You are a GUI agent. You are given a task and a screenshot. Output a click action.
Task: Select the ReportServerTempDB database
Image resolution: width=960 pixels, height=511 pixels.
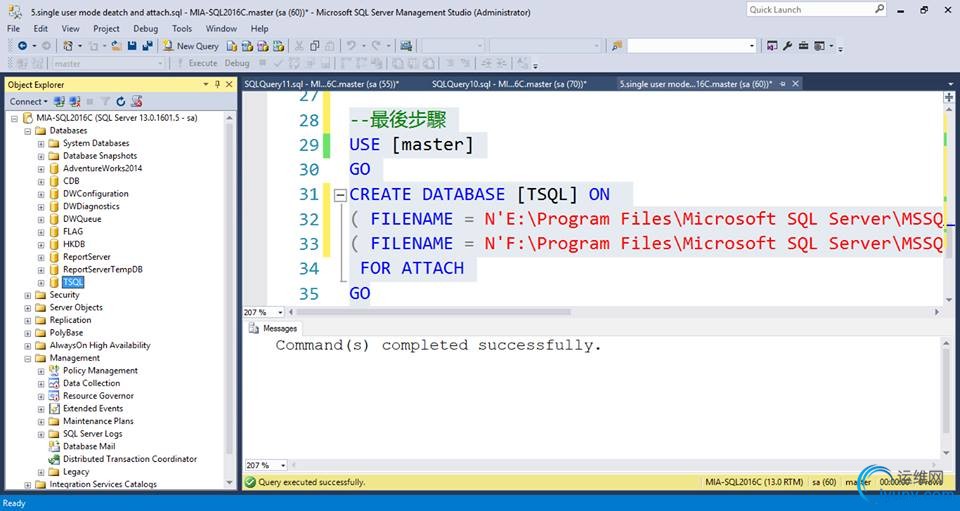tap(103, 269)
